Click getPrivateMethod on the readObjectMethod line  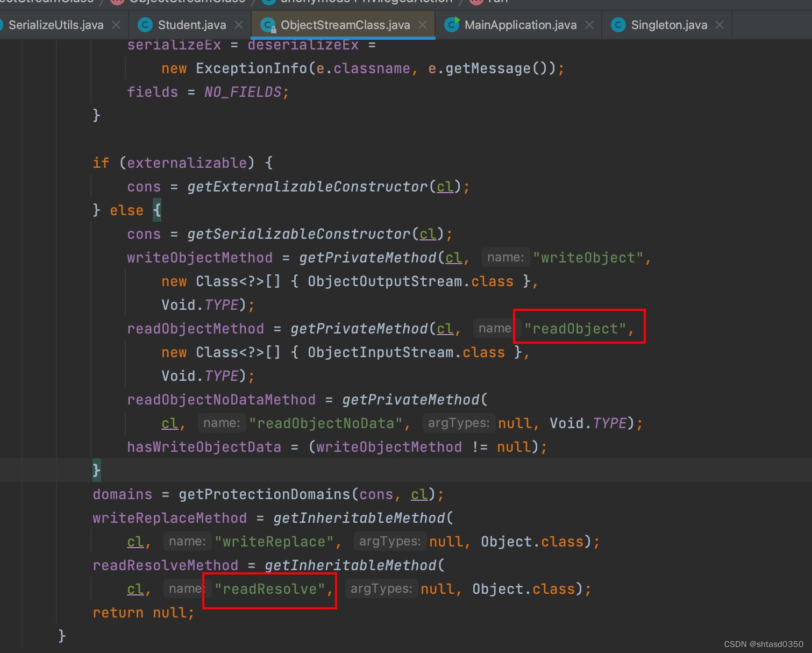pyautogui.click(x=359, y=329)
